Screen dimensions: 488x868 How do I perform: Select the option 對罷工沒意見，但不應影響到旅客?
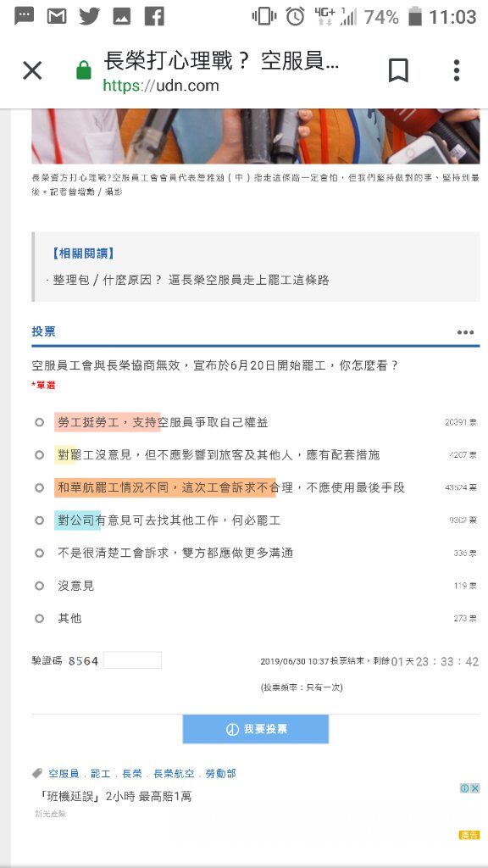click(x=39, y=455)
